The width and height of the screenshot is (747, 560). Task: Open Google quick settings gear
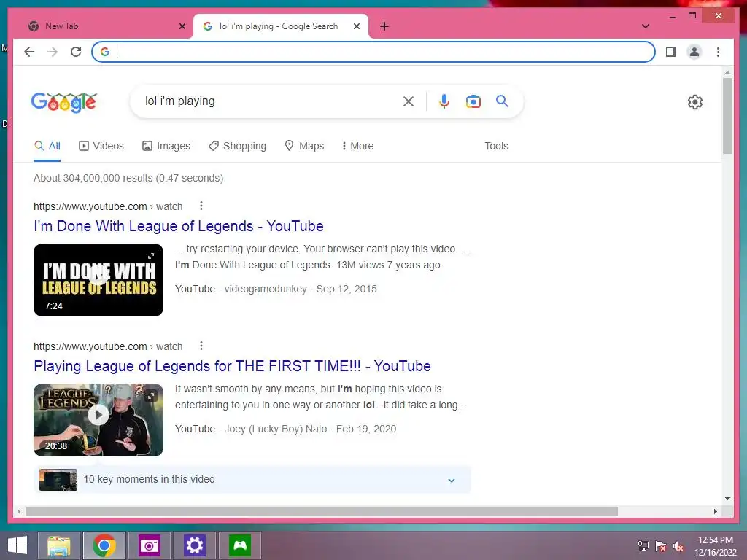click(695, 102)
